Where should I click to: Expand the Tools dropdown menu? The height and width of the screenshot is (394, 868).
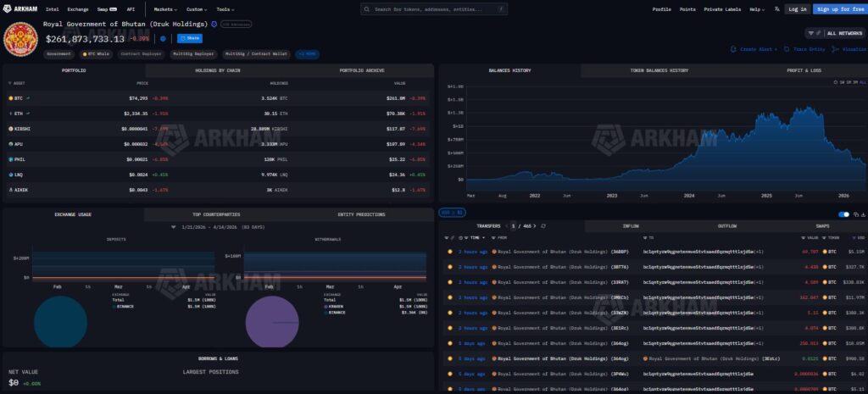(x=225, y=8)
